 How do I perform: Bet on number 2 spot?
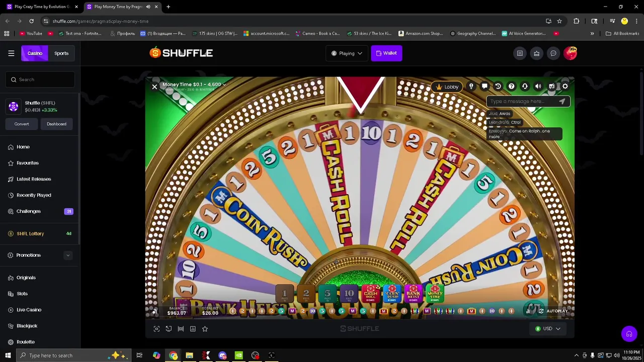point(306,294)
